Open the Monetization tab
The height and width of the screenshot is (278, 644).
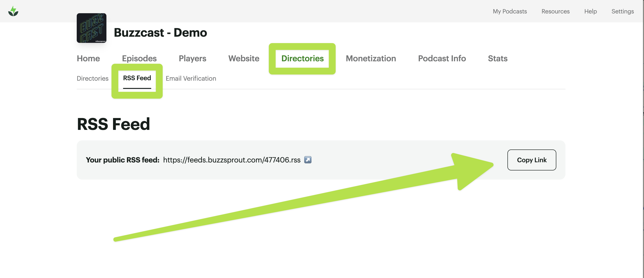coord(370,58)
